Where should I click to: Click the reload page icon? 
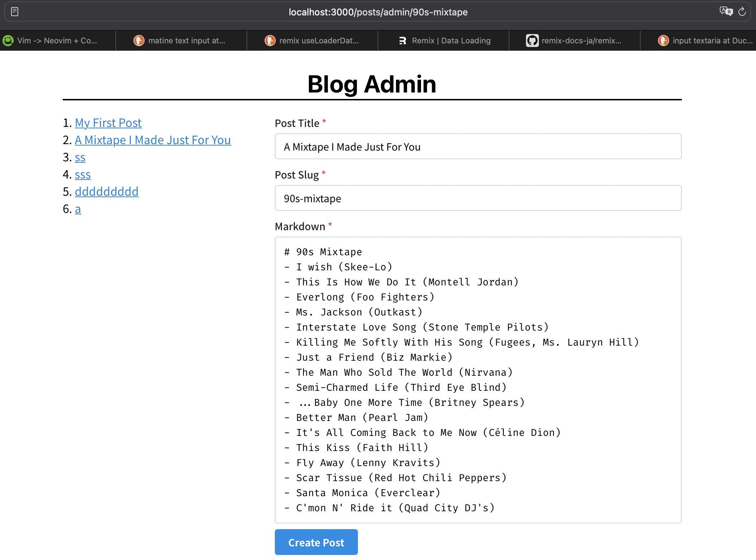click(742, 12)
